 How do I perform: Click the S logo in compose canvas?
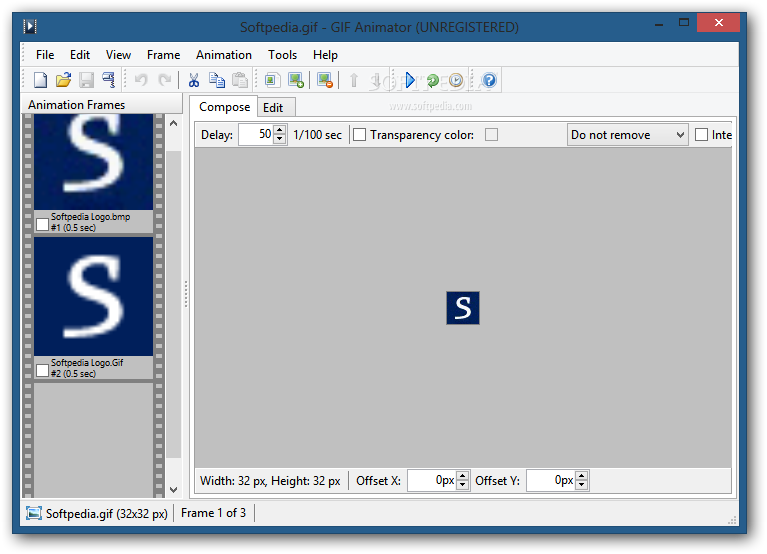tap(463, 308)
